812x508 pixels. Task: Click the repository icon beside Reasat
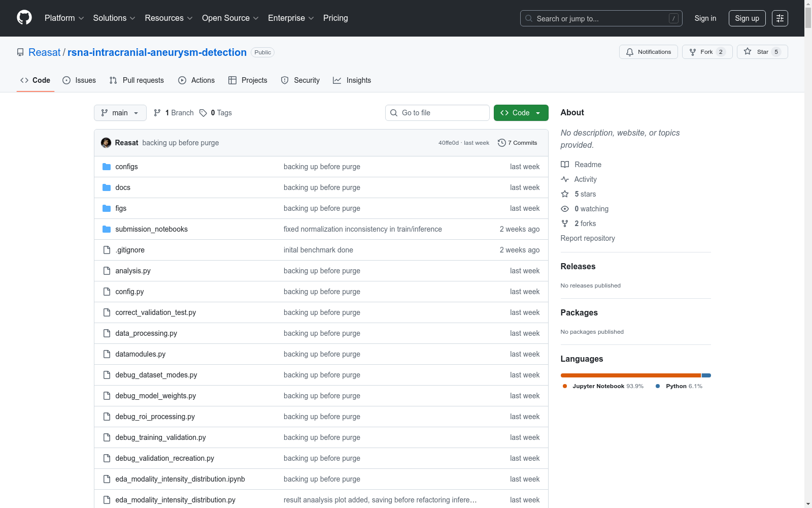(20, 52)
